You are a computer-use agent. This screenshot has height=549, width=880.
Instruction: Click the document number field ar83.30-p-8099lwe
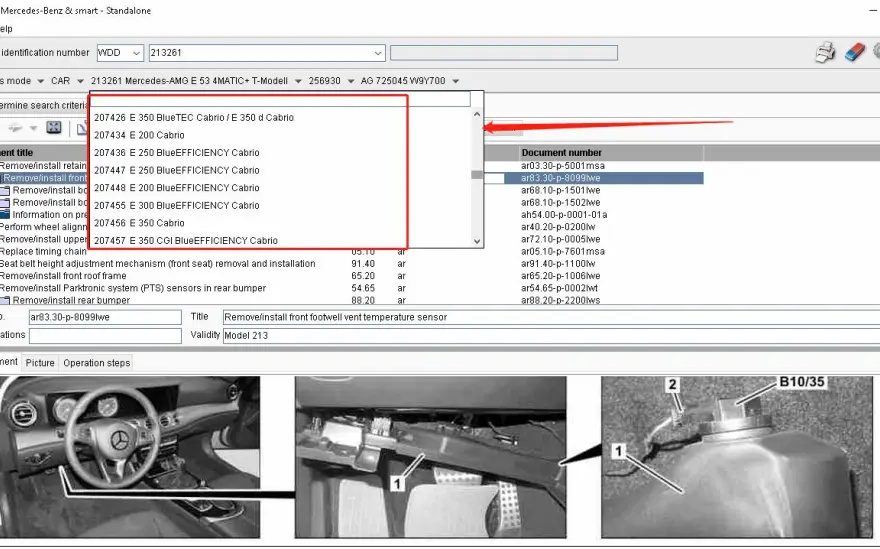tap(105, 317)
